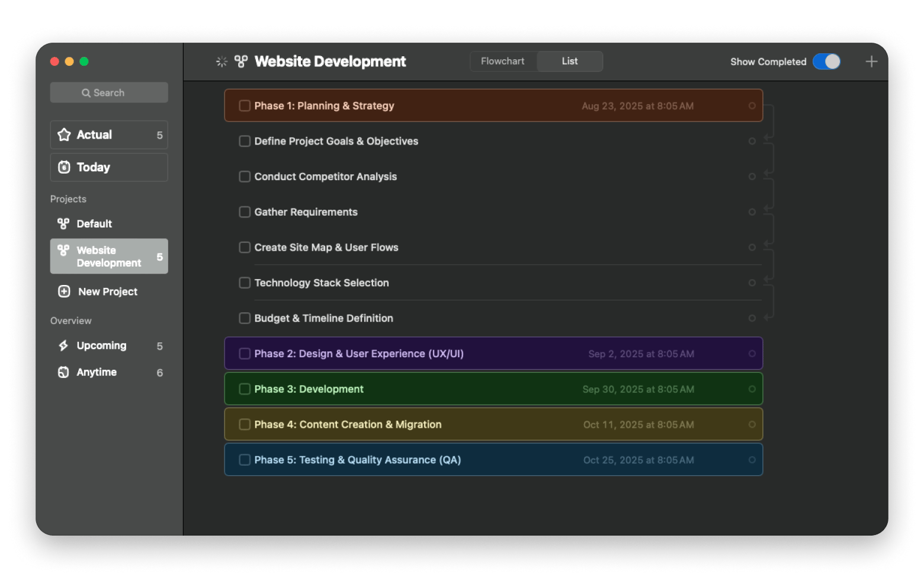
Task: Tick the Gather Requirements checkbox
Action: click(x=245, y=212)
